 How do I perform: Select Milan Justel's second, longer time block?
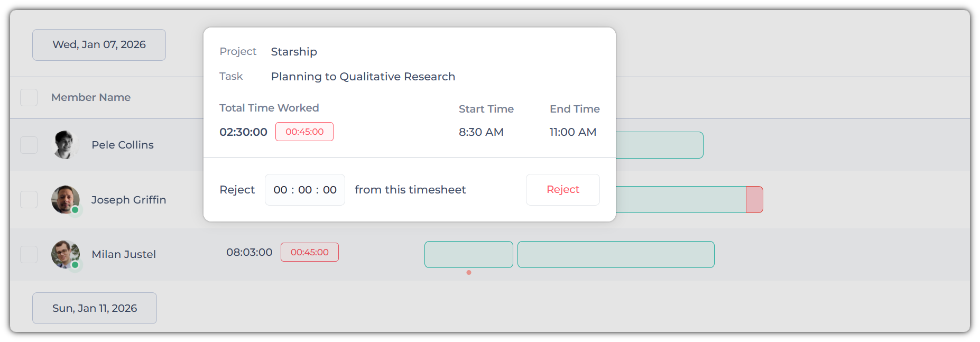(616, 254)
